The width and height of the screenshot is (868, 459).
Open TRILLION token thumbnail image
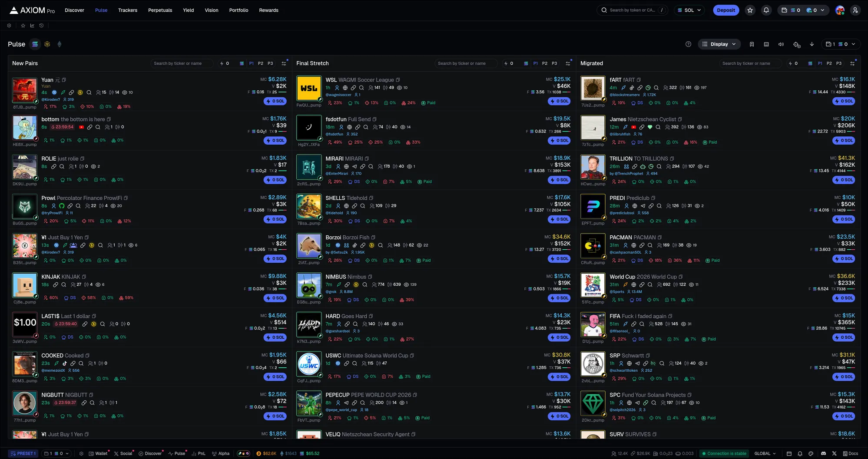point(593,167)
